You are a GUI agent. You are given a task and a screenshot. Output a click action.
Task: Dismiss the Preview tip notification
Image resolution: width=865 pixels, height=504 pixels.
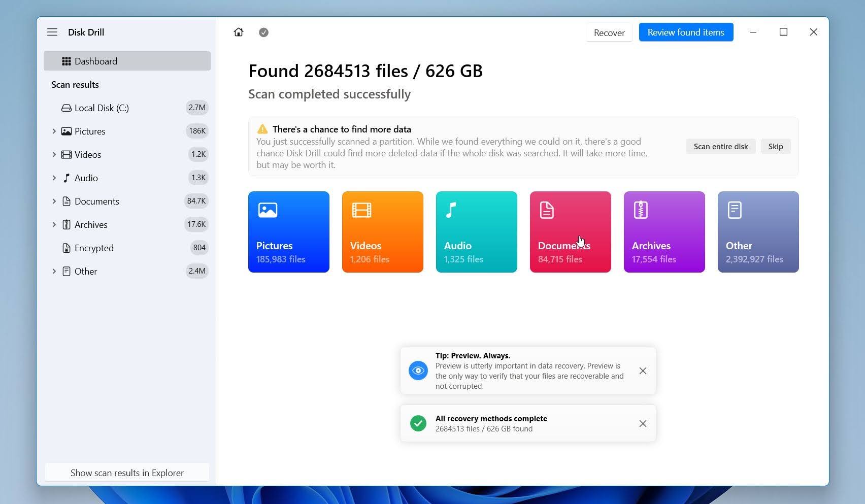coord(643,371)
